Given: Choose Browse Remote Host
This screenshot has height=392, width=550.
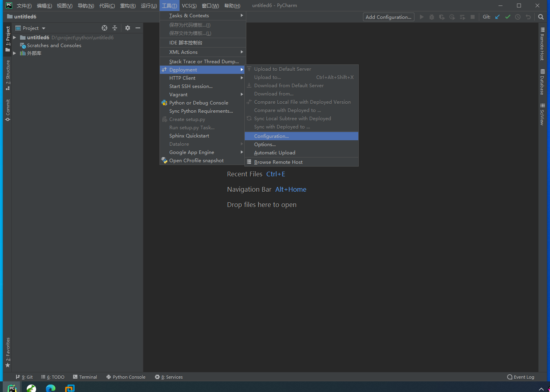Looking at the screenshot, I should pyautogui.click(x=301, y=162).
